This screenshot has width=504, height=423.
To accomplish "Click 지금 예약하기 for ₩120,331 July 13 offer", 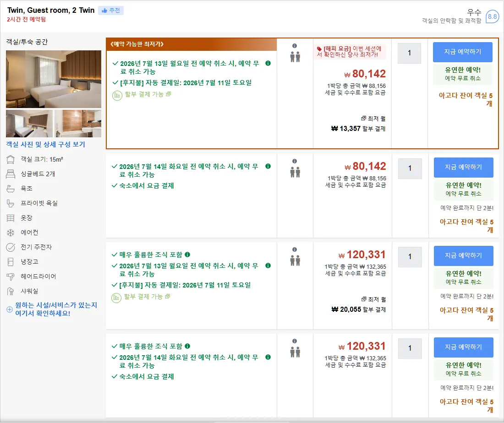I will [x=464, y=255].
